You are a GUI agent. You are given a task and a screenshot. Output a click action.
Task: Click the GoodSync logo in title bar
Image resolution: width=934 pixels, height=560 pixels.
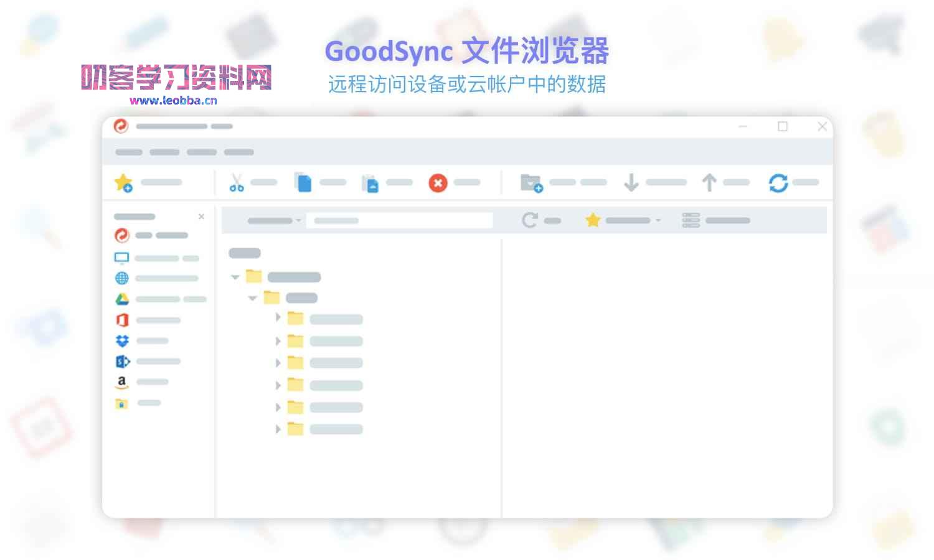[121, 126]
